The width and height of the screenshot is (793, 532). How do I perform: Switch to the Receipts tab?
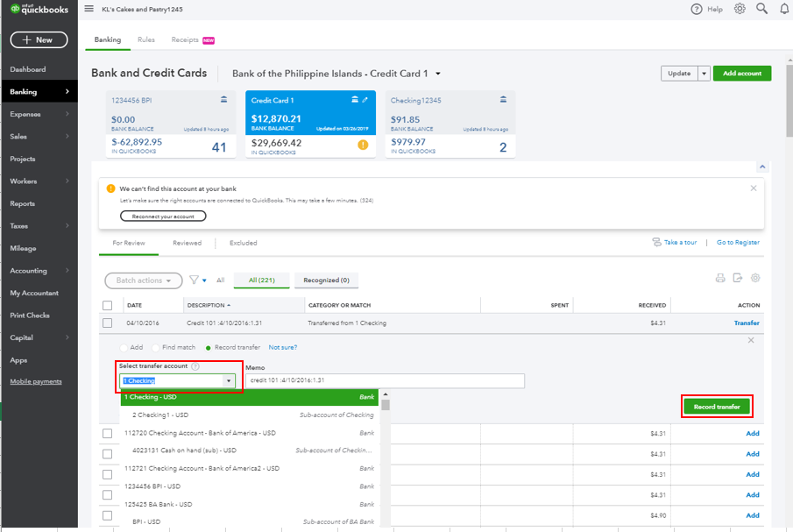pos(185,39)
